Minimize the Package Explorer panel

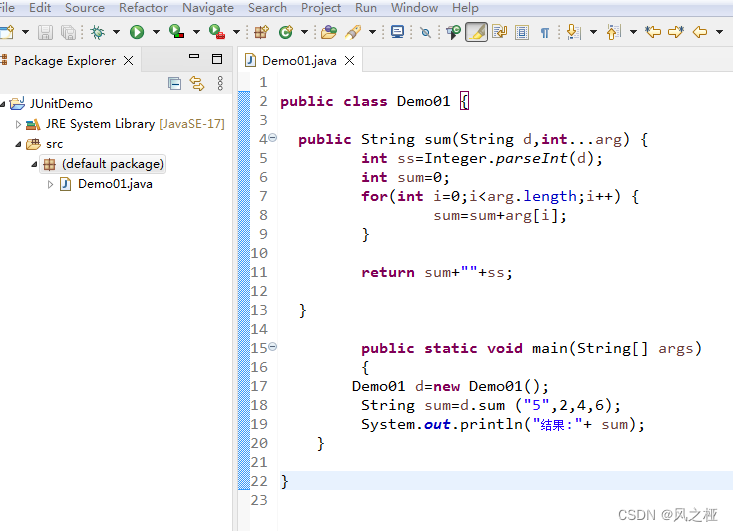194,57
